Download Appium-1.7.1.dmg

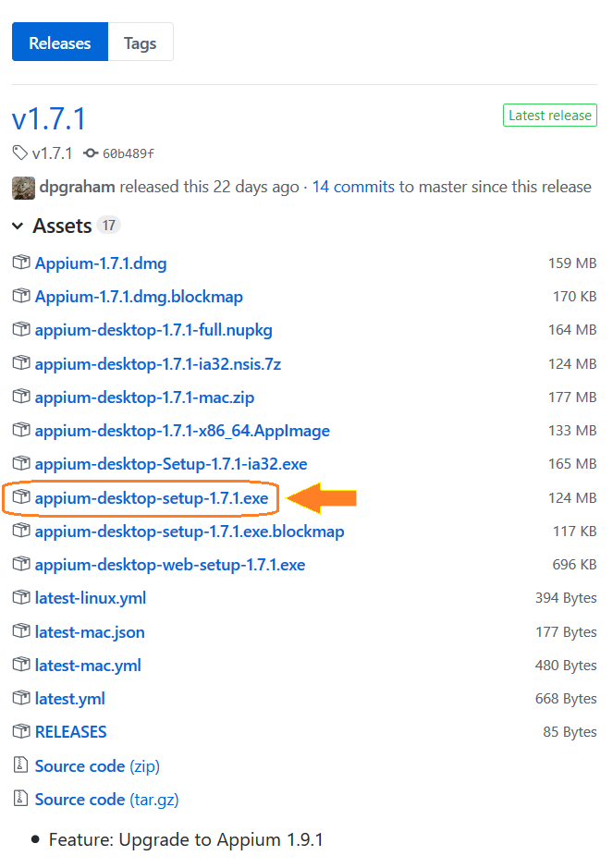pyautogui.click(x=101, y=263)
